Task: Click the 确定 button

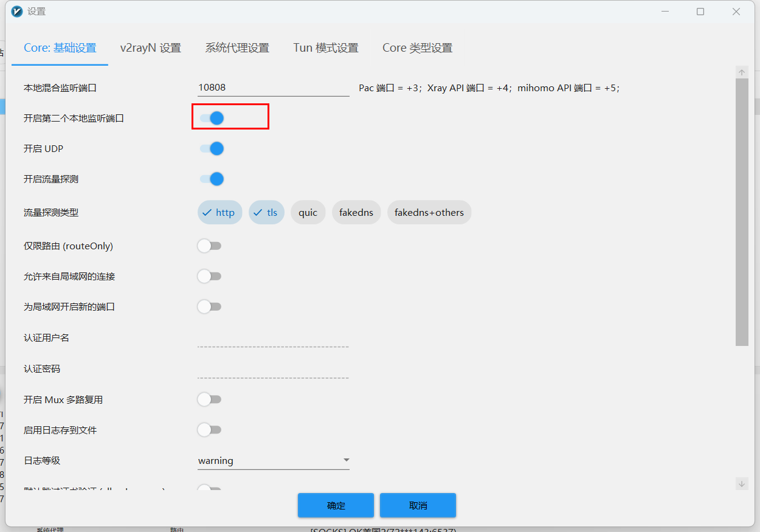Action: [336, 505]
